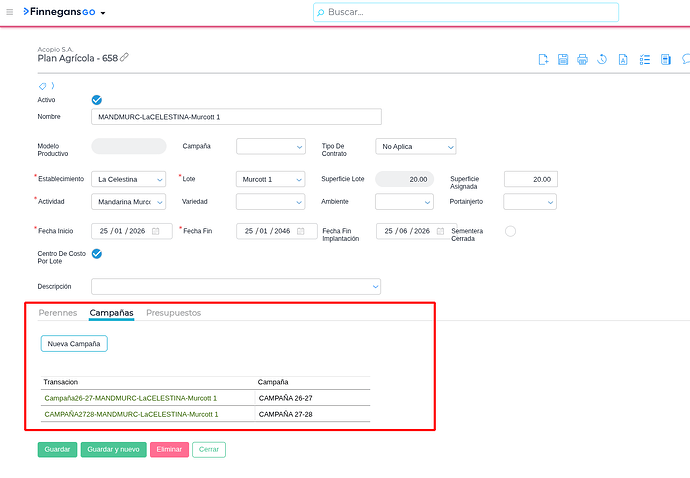Switch to the Perennes tab
Screen dimensions: 690x478
pos(57,313)
